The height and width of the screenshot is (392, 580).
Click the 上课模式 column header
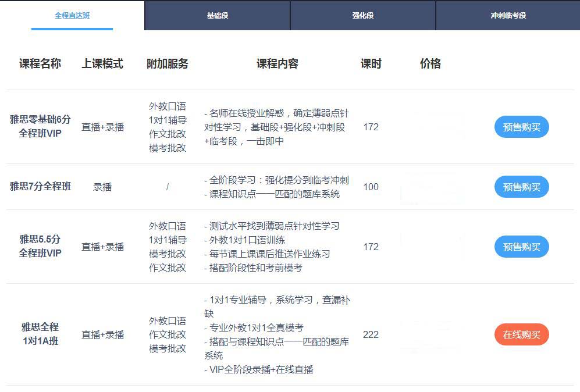pos(102,64)
